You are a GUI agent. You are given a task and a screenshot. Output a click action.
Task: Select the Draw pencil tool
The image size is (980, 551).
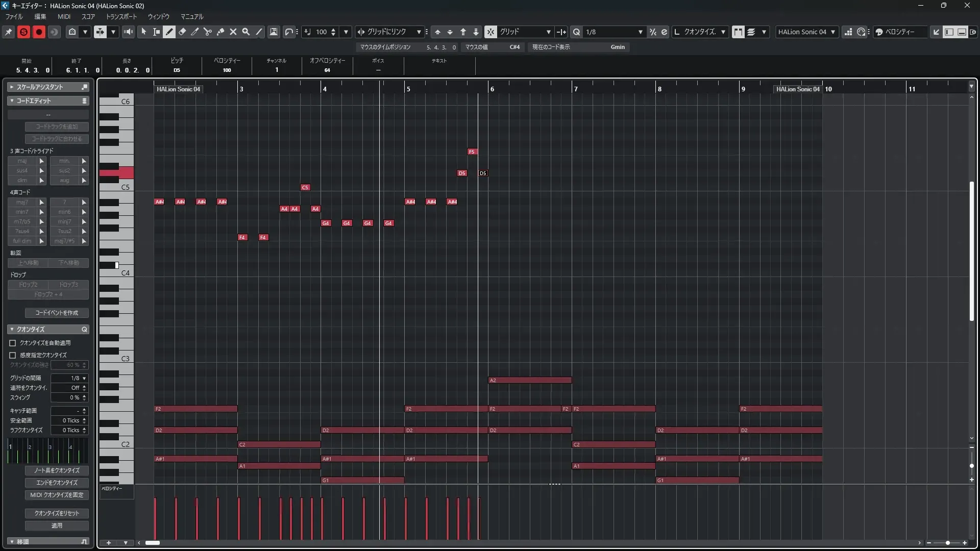(169, 32)
